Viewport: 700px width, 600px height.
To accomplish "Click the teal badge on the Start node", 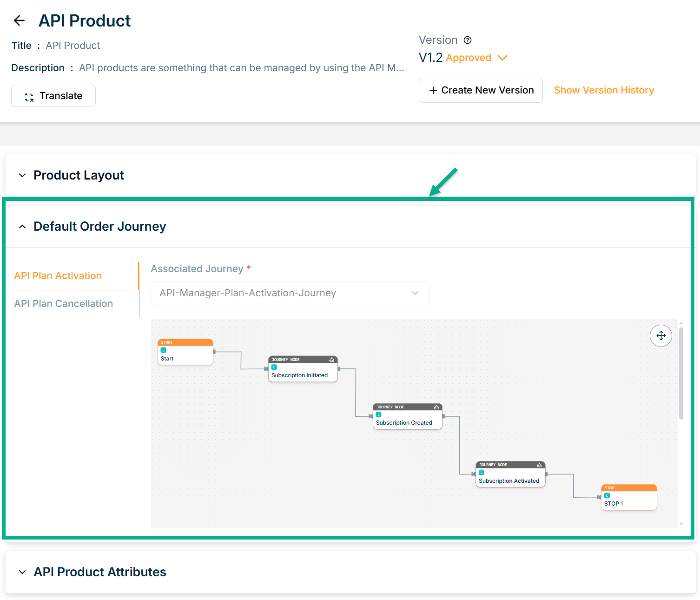I will 164,350.
